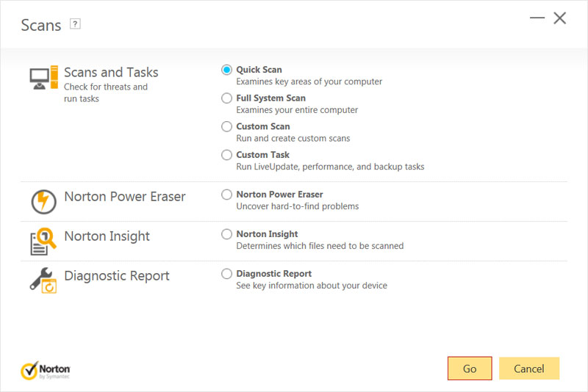Choose the Custom Task radio button
The width and height of the screenshot is (588, 392).
coord(226,155)
